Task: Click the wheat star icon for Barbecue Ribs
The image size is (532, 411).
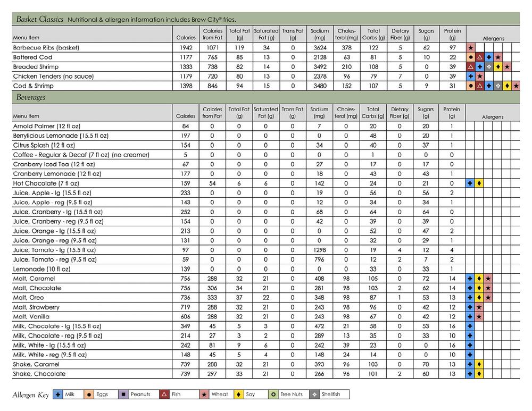Action: coord(470,48)
